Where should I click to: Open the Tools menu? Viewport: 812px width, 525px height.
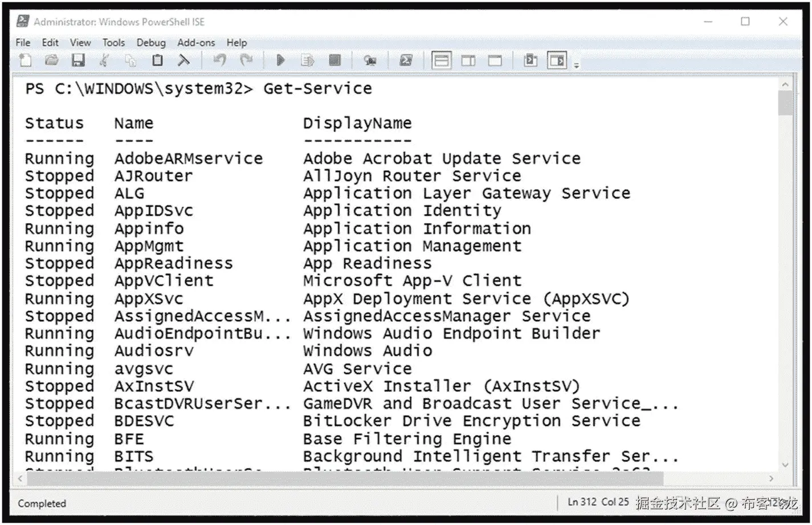113,43
